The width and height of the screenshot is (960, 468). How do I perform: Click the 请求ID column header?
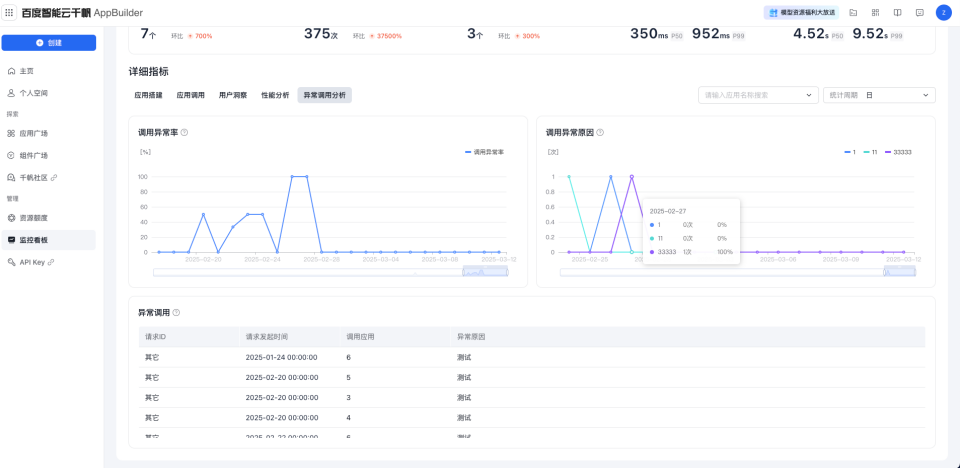pyautogui.click(x=189, y=337)
